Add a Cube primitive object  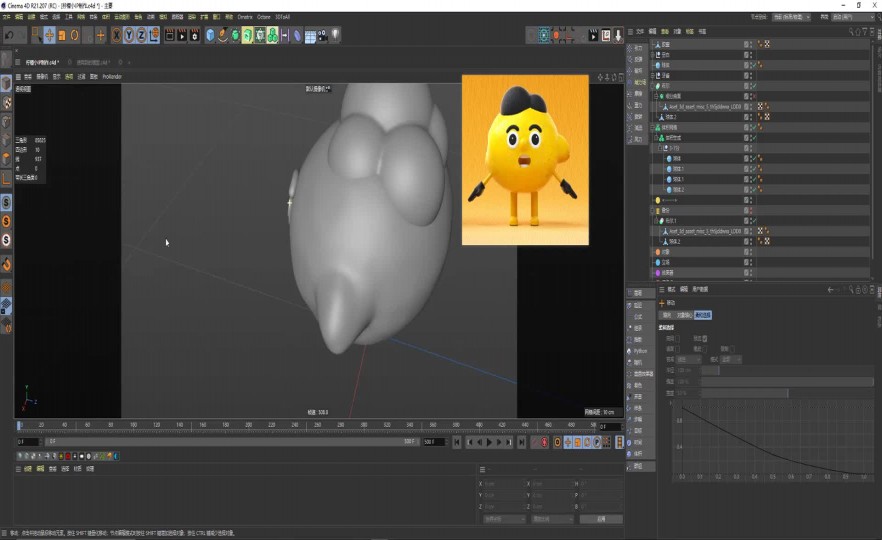pyautogui.click(x=210, y=35)
